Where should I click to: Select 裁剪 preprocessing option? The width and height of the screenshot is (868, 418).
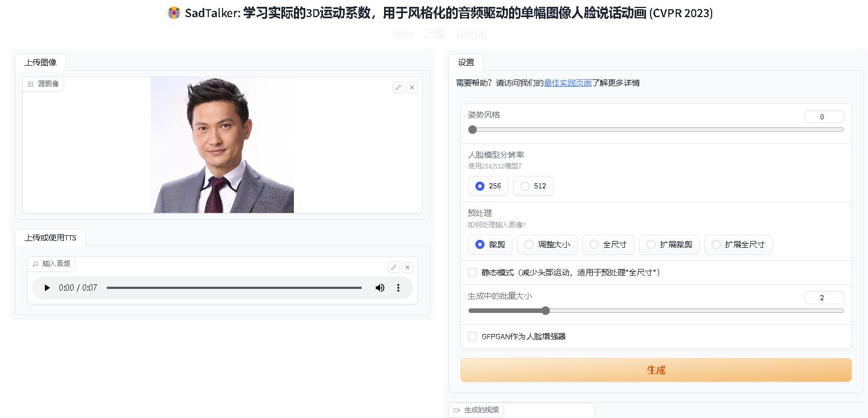[x=490, y=244]
